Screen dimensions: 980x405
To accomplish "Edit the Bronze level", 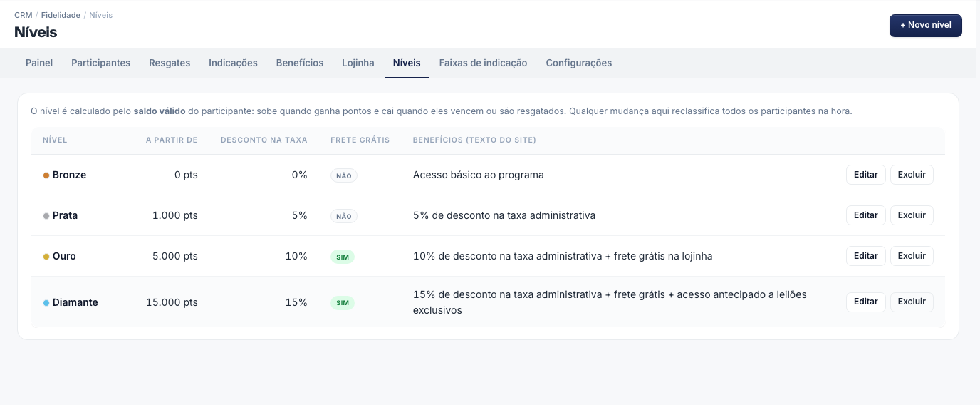I will click(x=865, y=175).
